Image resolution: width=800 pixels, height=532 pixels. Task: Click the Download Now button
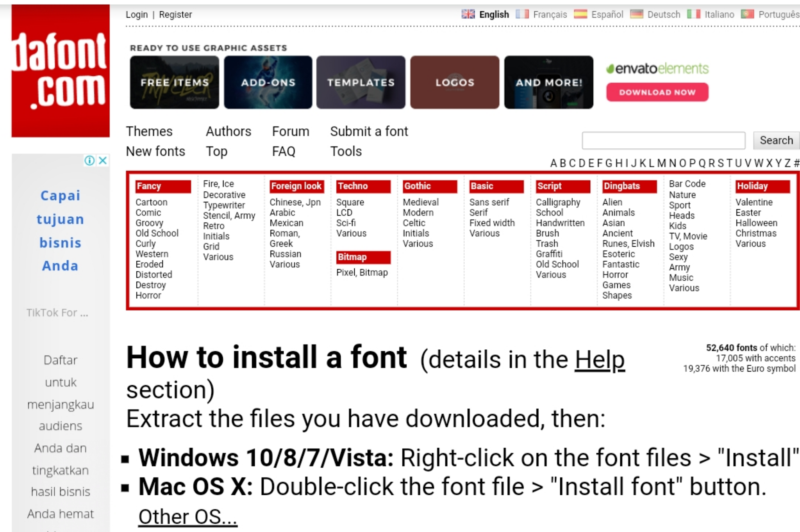(x=657, y=92)
